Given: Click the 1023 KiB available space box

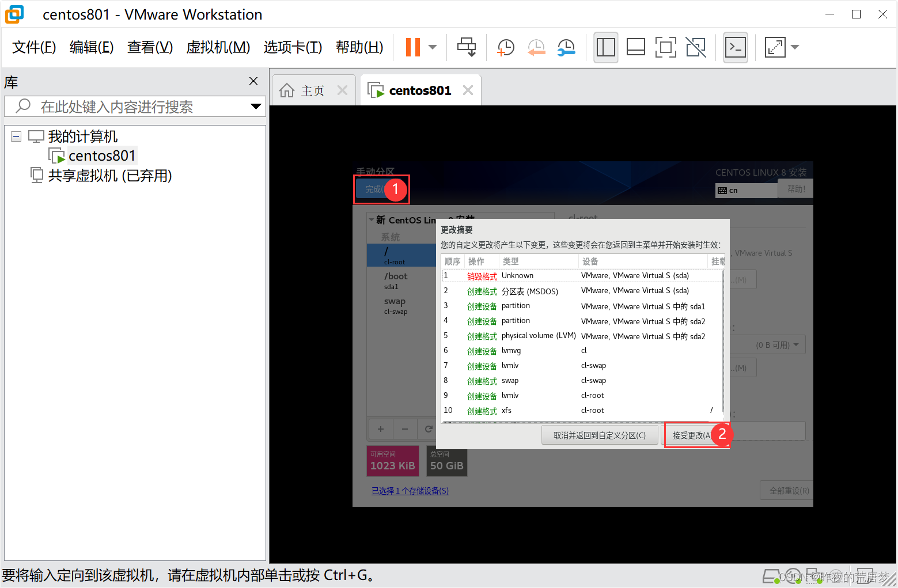Looking at the screenshot, I should pyautogui.click(x=393, y=461).
